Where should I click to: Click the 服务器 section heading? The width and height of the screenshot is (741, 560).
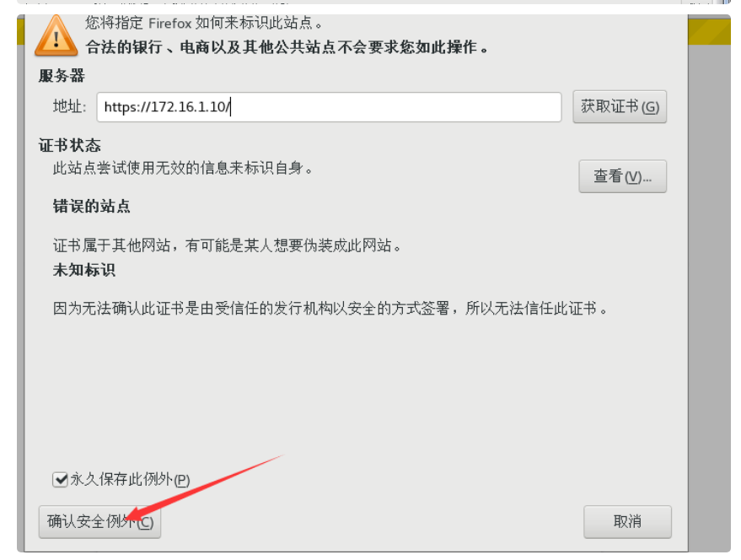[62, 76]
